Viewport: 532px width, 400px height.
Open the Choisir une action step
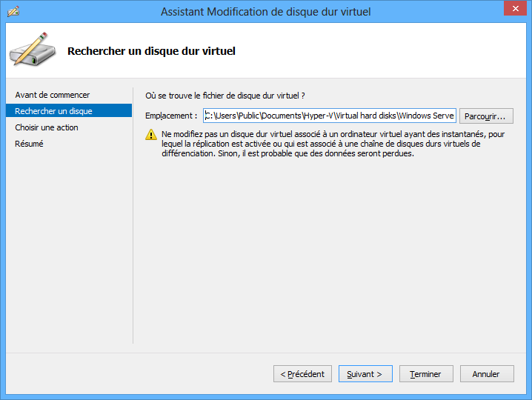47,127
